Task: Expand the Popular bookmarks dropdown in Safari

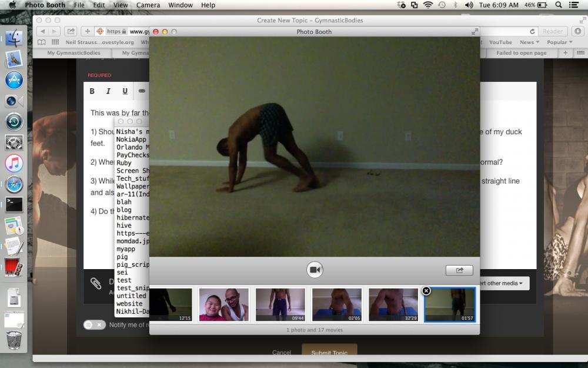Action: tap(560, 42)
